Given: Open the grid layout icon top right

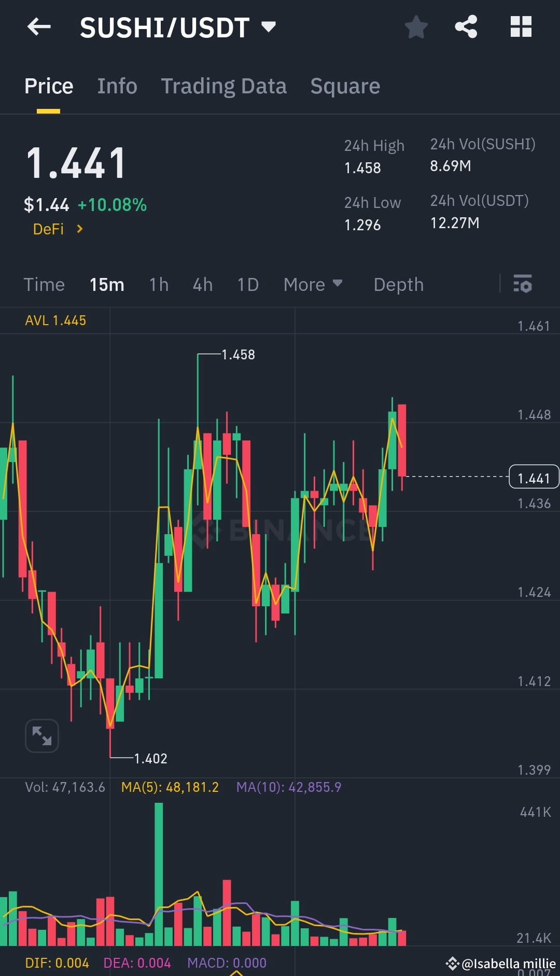Looking at the screenshot, I should pos(521,27).
